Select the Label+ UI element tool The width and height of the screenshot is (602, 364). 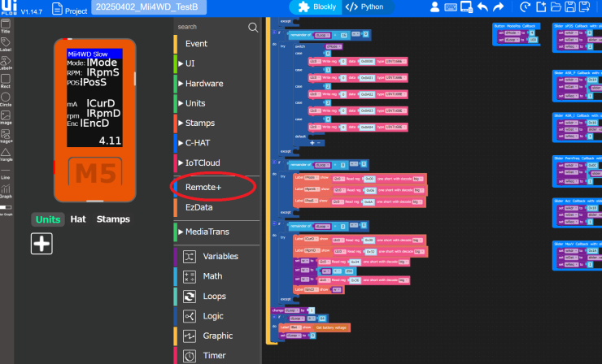[x=6, y=63]
